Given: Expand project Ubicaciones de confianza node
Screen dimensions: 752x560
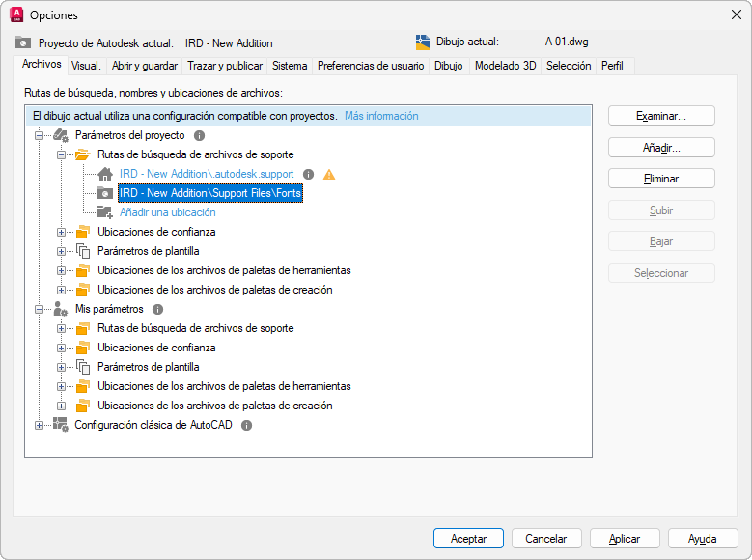Looking at the screenshot, I should (61, 233).
